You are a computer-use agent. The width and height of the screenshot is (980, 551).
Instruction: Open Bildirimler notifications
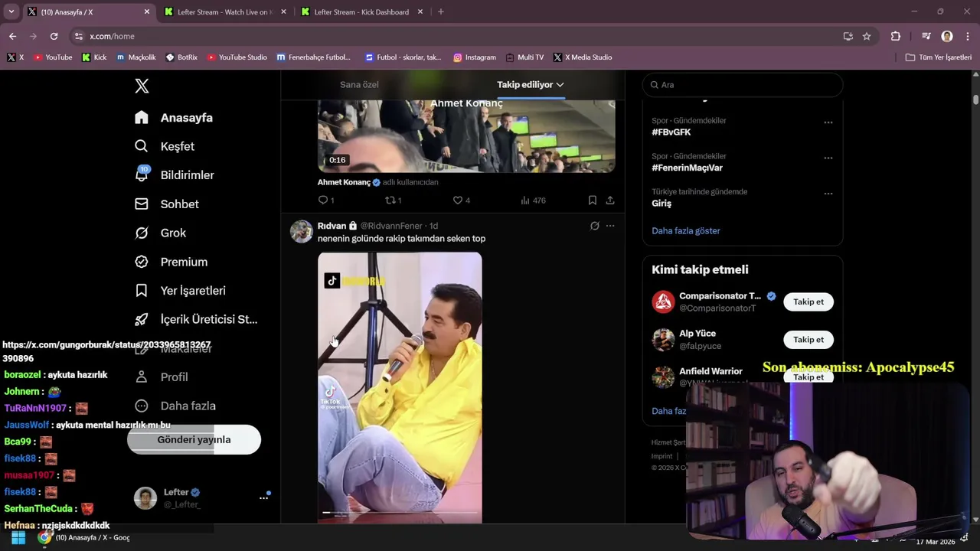(175, 175)
